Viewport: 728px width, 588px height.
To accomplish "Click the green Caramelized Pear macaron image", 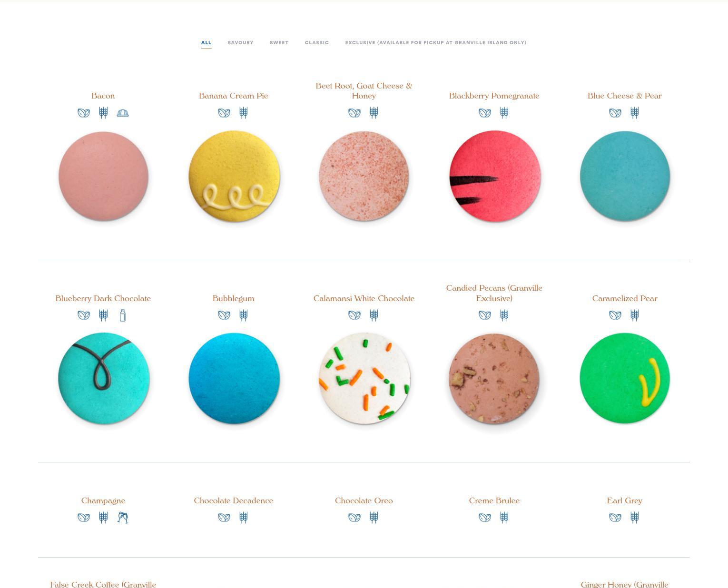I will (625, 378).
